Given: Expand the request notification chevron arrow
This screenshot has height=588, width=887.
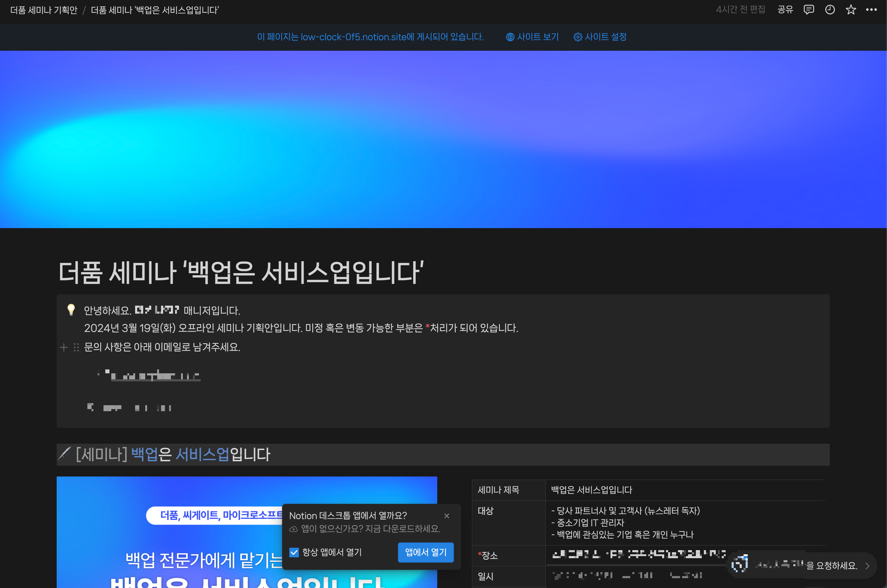Looking at the screenshot, I should pyautogui.click(x=867, y=566).
